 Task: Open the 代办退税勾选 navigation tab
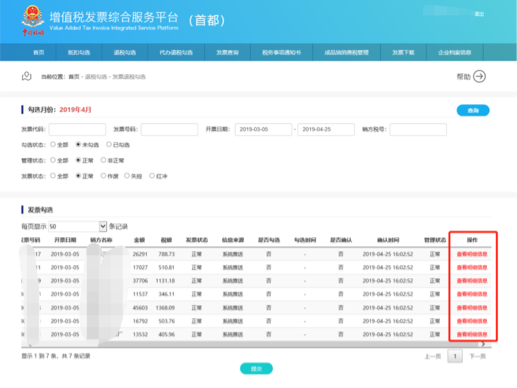pyautogui.click(x=176, y=52)
